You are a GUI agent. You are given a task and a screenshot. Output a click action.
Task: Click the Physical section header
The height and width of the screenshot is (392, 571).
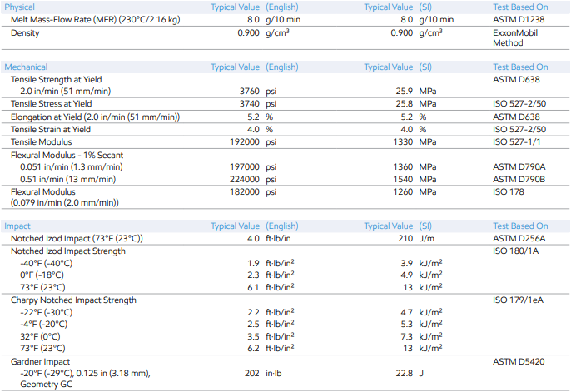click(20, 7)
